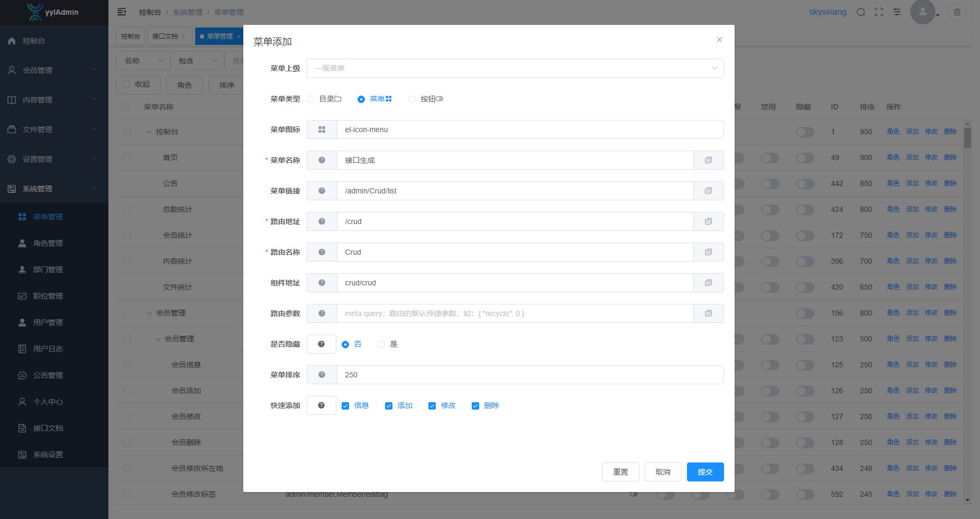Screen dimensions: 980x519
Task: Uncheck the 删除 quick-add checkbox
Action: 475,406
